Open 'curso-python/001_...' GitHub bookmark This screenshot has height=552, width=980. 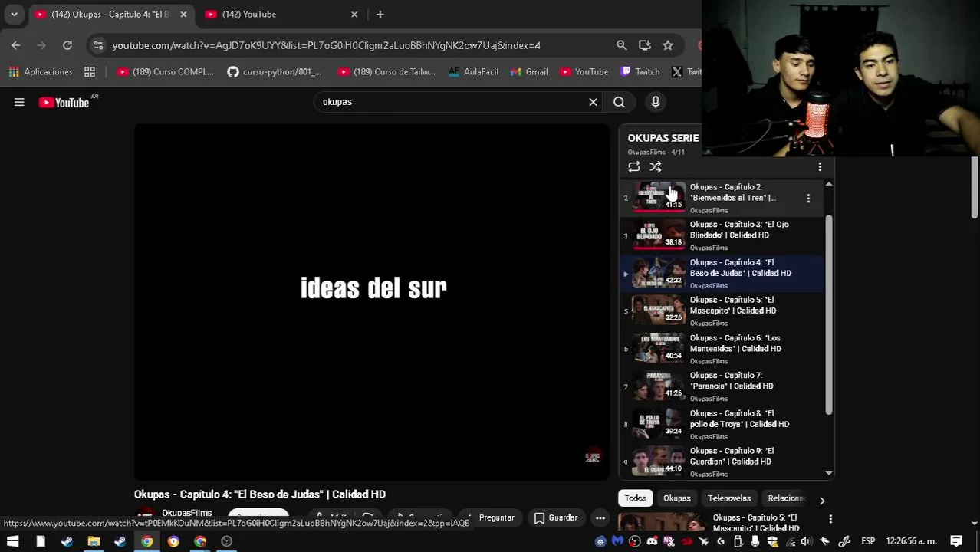click(275, 71)
